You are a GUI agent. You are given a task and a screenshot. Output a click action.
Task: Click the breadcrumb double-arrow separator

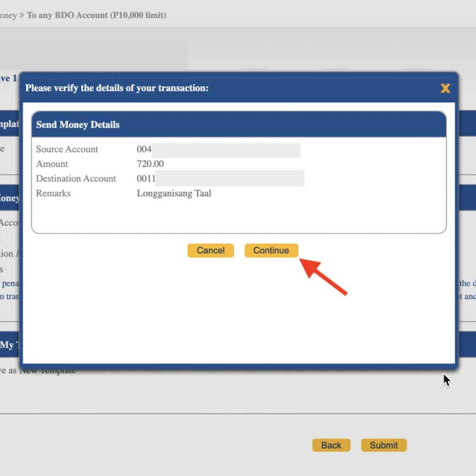[21, 15]
